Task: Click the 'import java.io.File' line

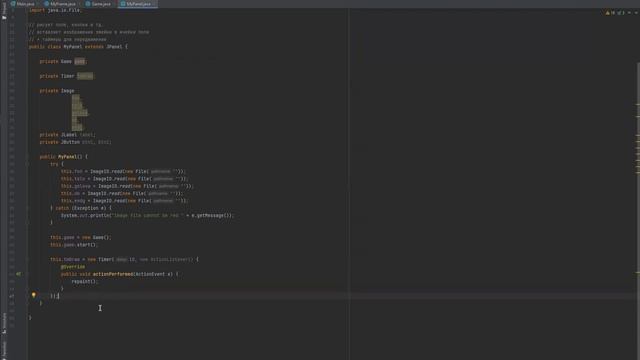Action: click(x=55, y=10)
